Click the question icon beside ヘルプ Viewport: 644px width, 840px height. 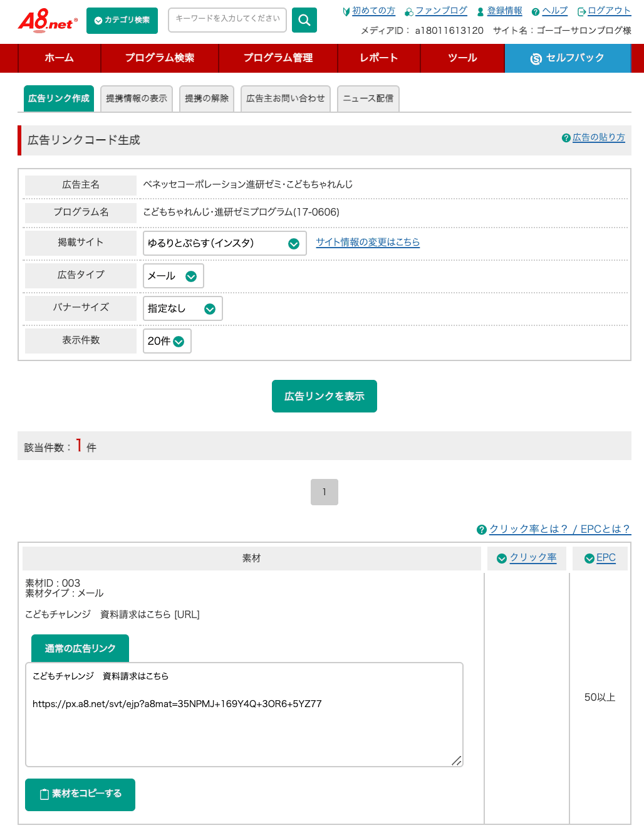tap(536, 12)
